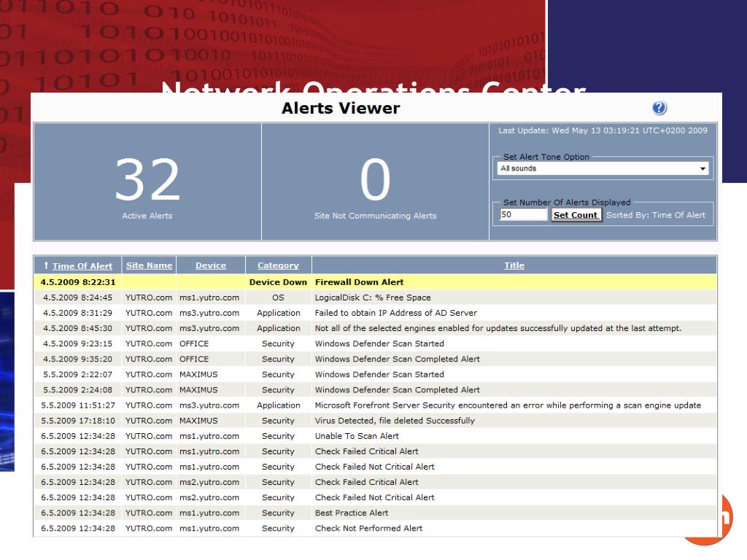Sort by Site Name column header
The width and height of the screenshot is (747, 560).
[149, 265]
